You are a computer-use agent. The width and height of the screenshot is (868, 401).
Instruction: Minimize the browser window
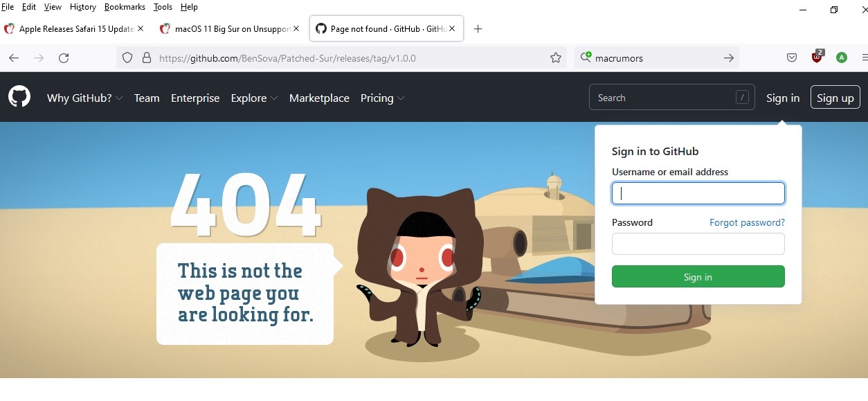coord(803,10)
